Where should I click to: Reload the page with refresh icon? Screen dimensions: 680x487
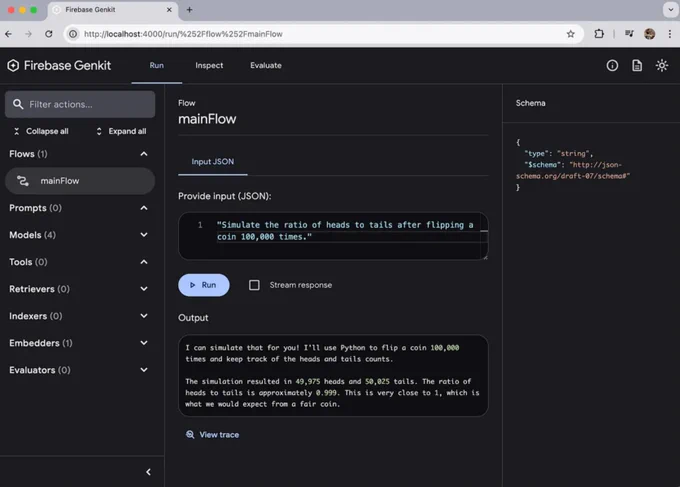[x=49, y=34]
